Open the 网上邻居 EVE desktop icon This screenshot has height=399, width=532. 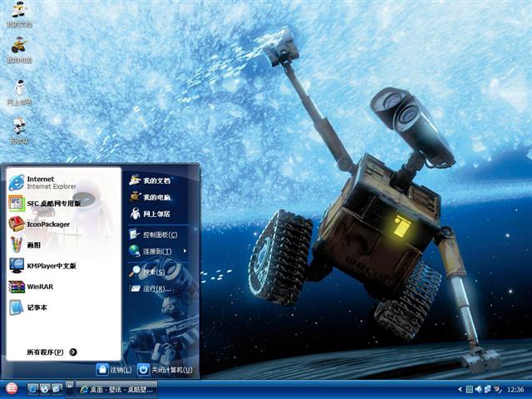pos(19,92)
